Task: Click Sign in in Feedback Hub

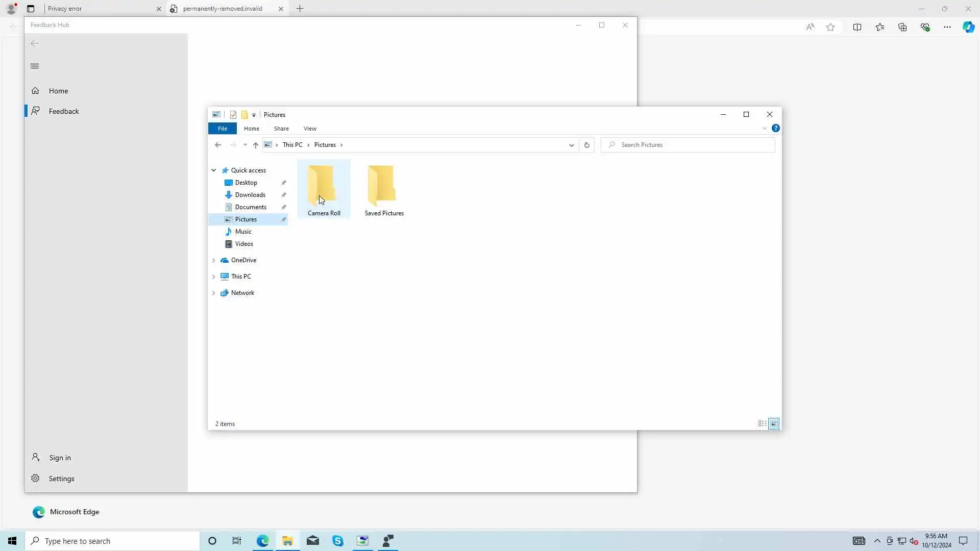Action: tap(60, 458)
